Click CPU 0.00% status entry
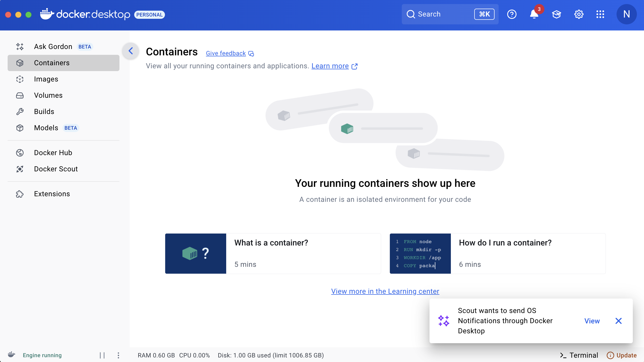This screenshot has height=362, width=644. [x=194, y=355]
